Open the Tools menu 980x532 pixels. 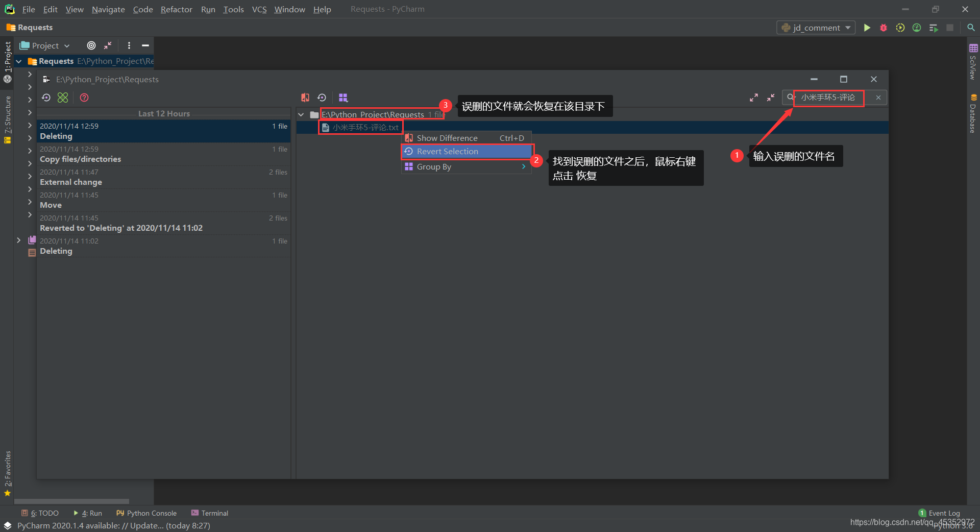point(233,9)
